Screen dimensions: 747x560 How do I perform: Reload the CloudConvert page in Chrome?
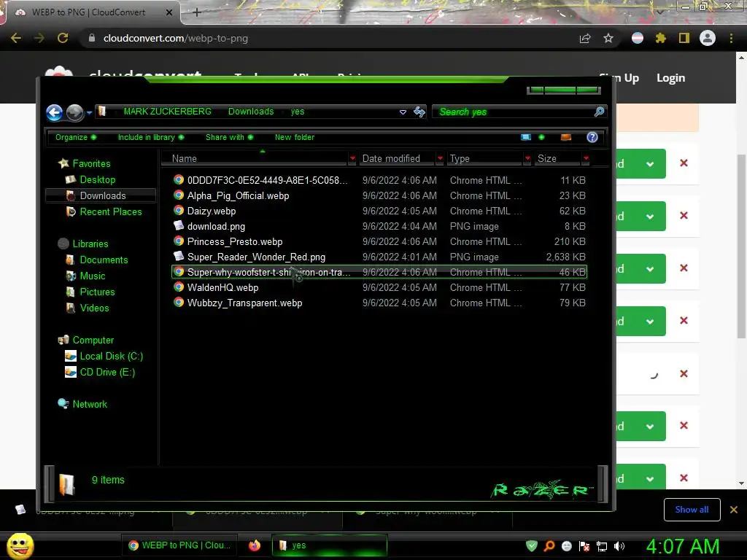coord(63,38)
